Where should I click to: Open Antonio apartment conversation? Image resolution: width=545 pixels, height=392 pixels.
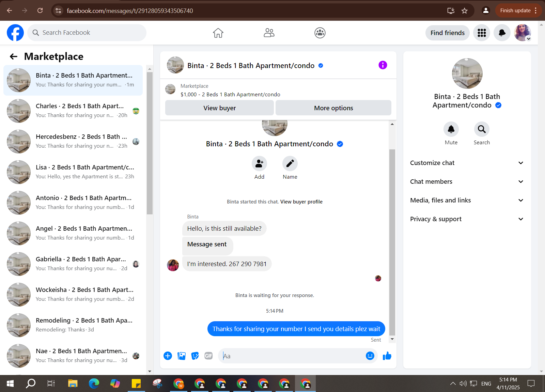click(73, 203)
